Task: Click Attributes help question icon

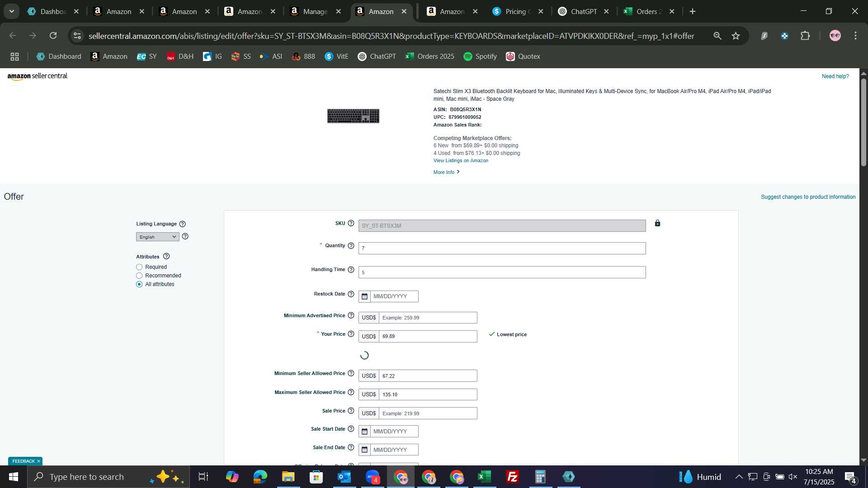Action: (166, 256)
